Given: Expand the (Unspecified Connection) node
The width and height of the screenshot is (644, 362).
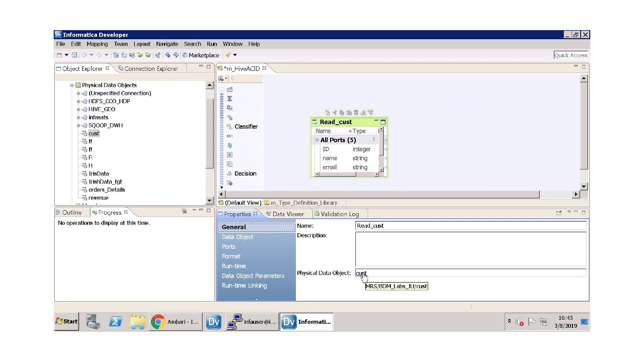Looking at the screenshot, I should [78, 94].
